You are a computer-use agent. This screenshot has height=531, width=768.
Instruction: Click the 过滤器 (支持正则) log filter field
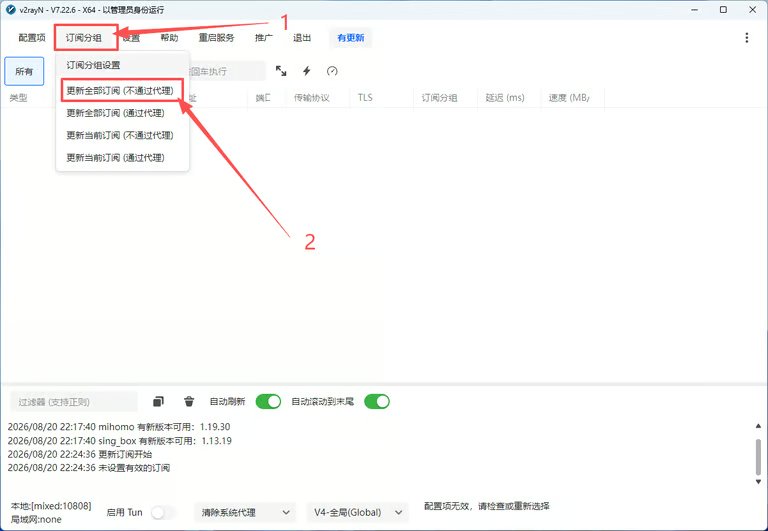pyautogui.click(x=74, y=402)
